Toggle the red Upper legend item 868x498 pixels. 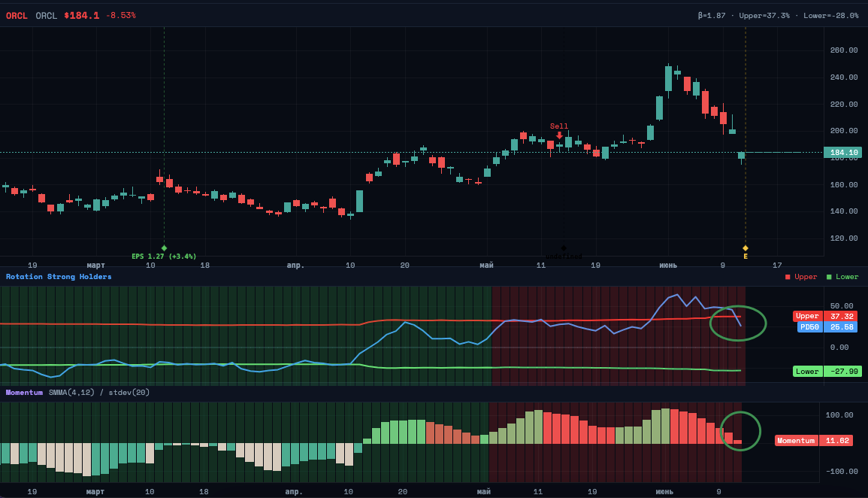point(801,277)
